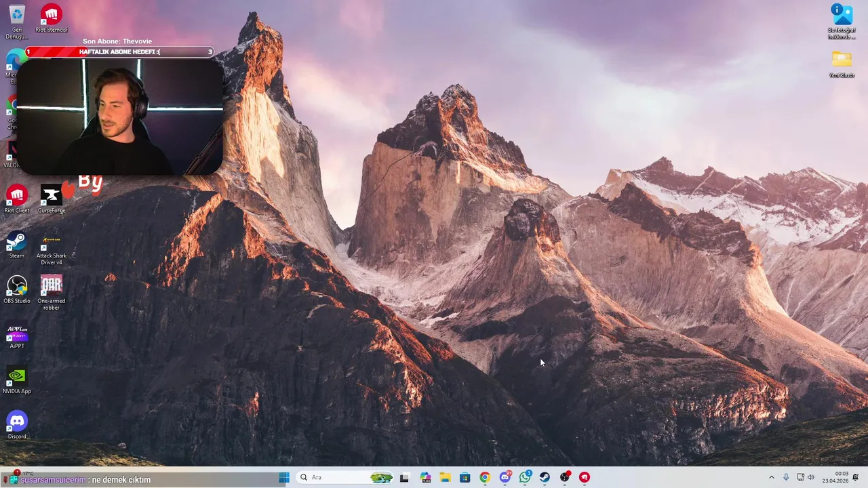This screenshot has width=868, height=488.
Task: Click the Bu fotoğraf hakkında info icon
Action: click(x=842, y=22)
